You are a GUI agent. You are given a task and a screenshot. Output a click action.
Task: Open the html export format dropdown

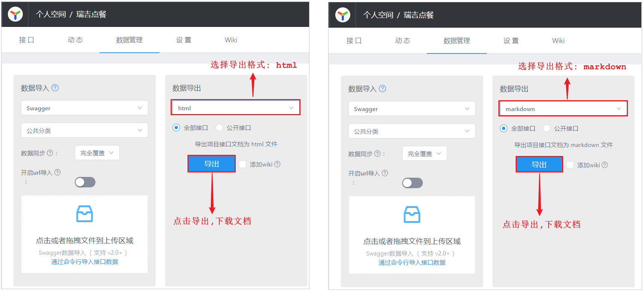[x=236, y=108]
